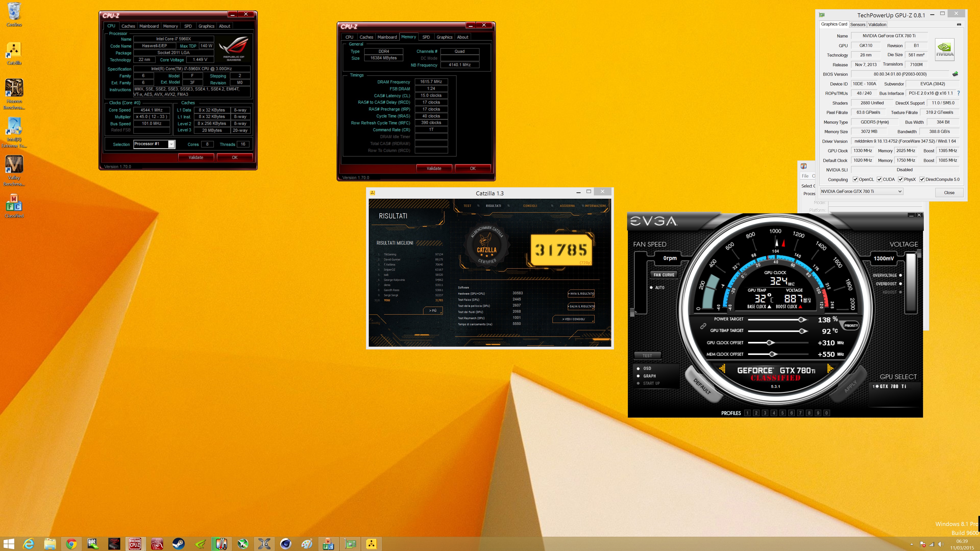Click the PRIORITY button in EVGA Precision
The image size is (980, 551).
coord(851,325)
